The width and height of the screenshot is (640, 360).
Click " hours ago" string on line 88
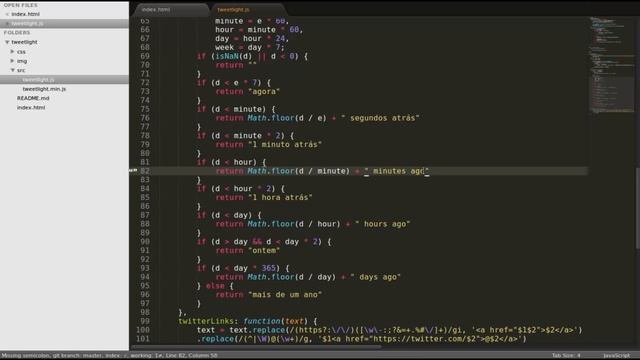pyautogui.click(x=382, y=224)
